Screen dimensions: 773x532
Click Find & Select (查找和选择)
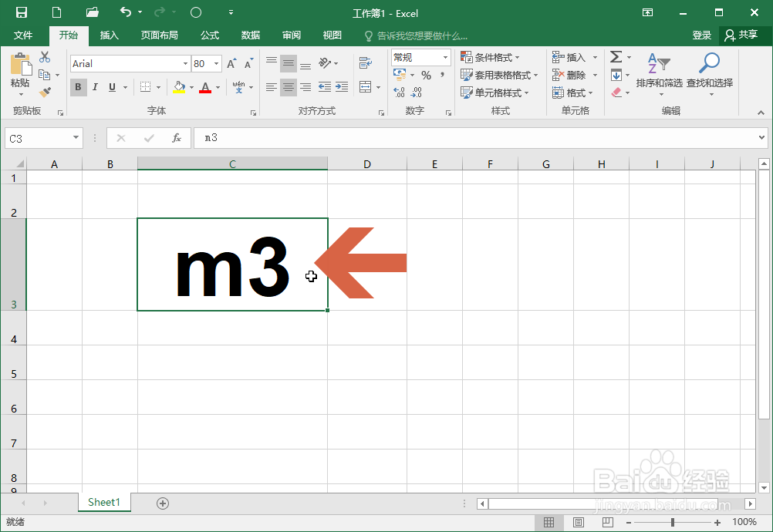coord(710,75)
